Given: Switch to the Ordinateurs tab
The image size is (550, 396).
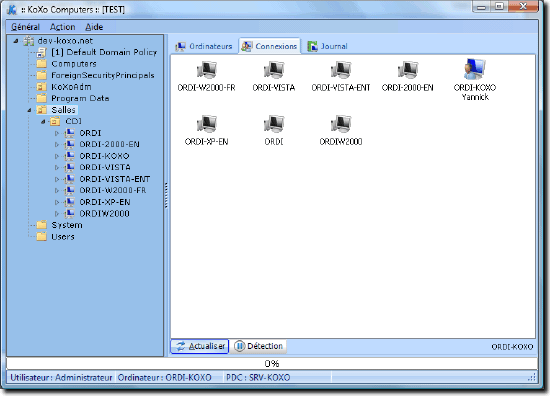Looking at the screenshot, I should click(x=204, y=46).
